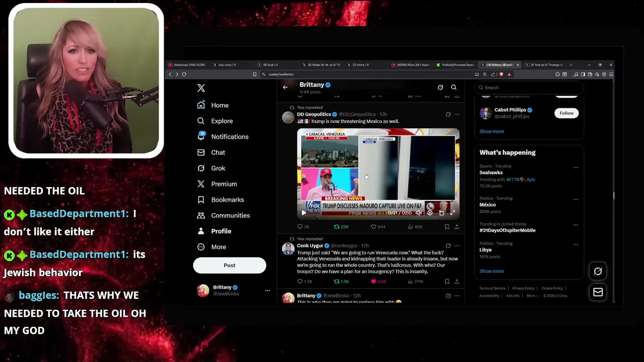Open Grok from the sidebar
The width and height of the screenshot is (644, 362).
point(211,168)
